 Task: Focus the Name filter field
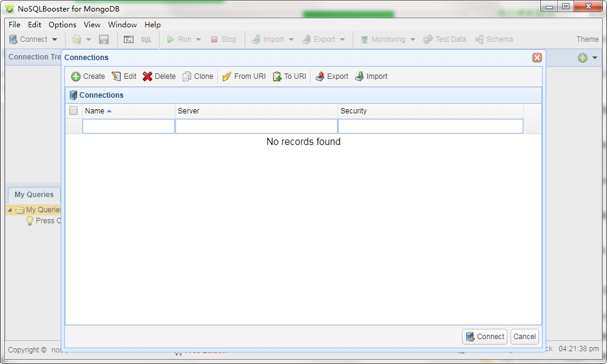(x=129, y=126)
